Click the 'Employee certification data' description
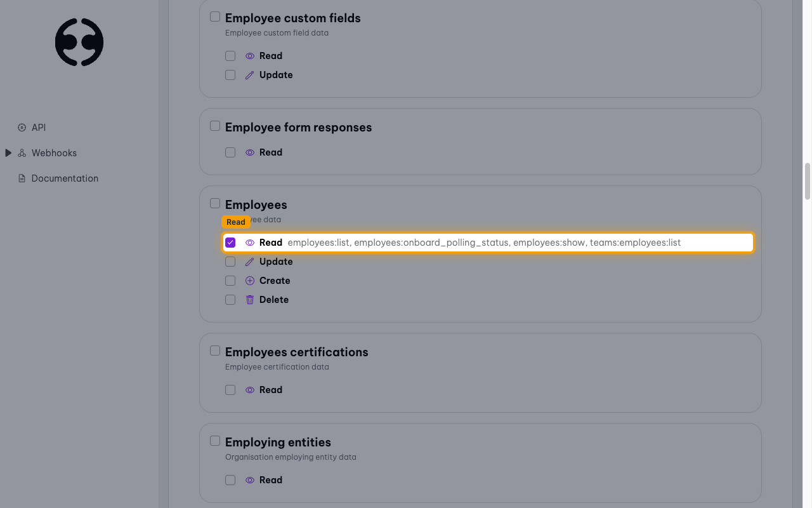This screenshot has width=812, height=508. click(277, 367)
